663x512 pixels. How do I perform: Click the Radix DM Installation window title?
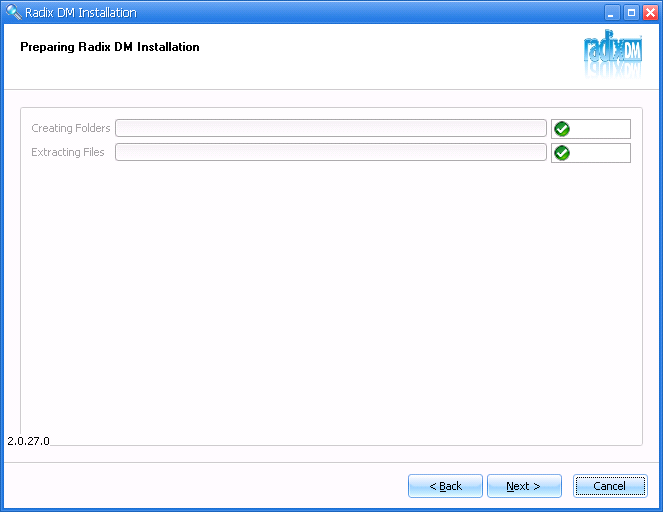point(81,13)
